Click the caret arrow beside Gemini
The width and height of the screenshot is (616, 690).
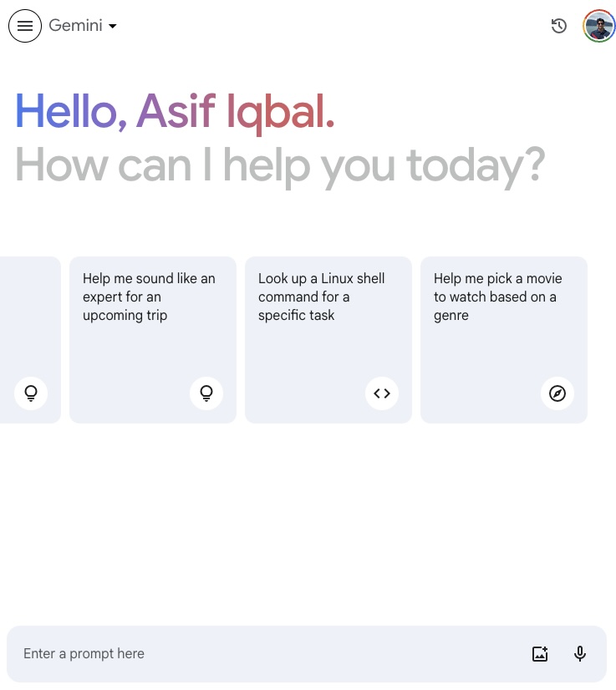[x=113, y=26]
